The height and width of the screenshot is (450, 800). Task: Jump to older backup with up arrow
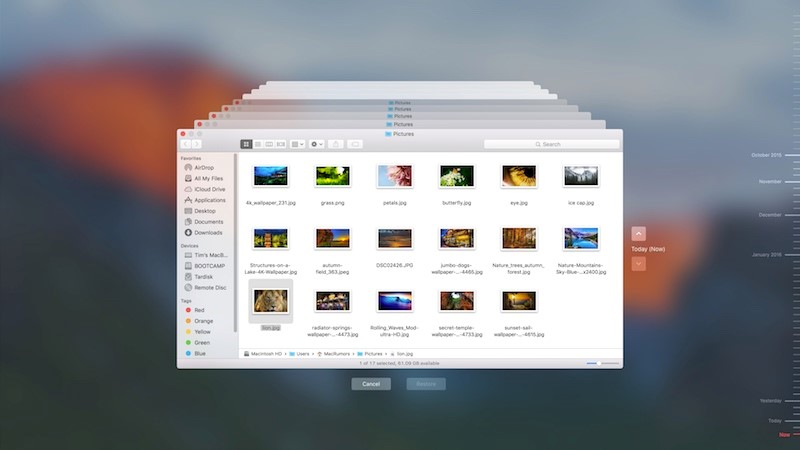pos(639,233)
